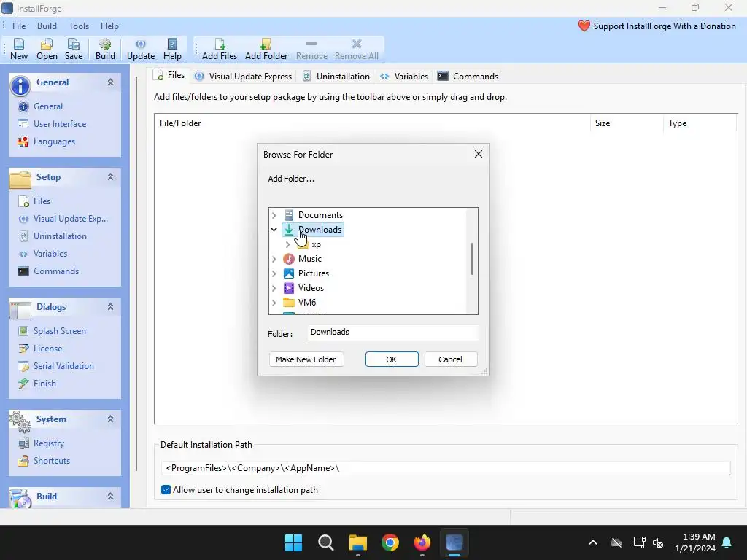Switch to the Variables tab
747x560 pixels.
pyautogui.click(x=404, y=76)
